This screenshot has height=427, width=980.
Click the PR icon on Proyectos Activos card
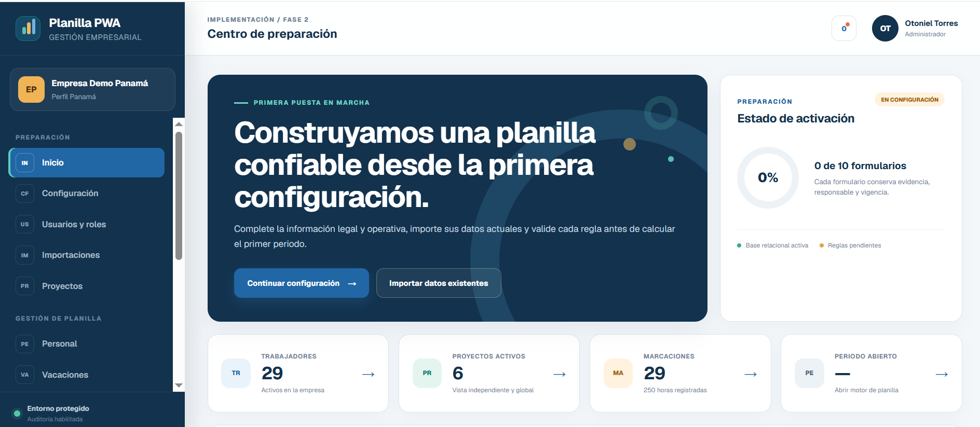(427, 373)
